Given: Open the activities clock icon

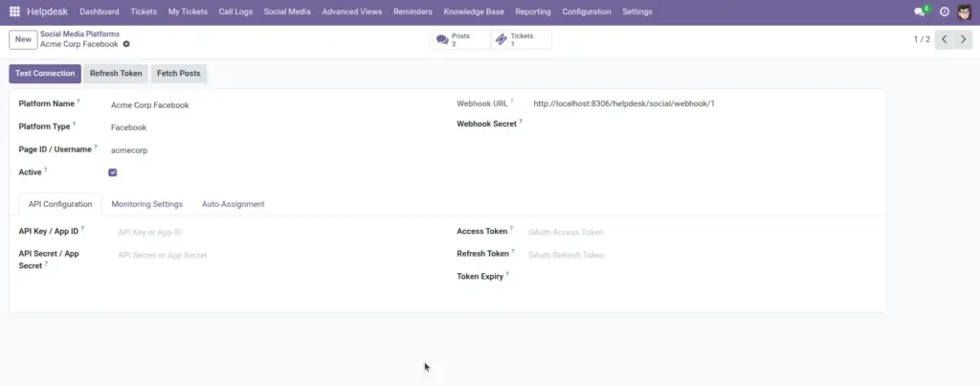Looking at the screenshot, I should [945, 11].
